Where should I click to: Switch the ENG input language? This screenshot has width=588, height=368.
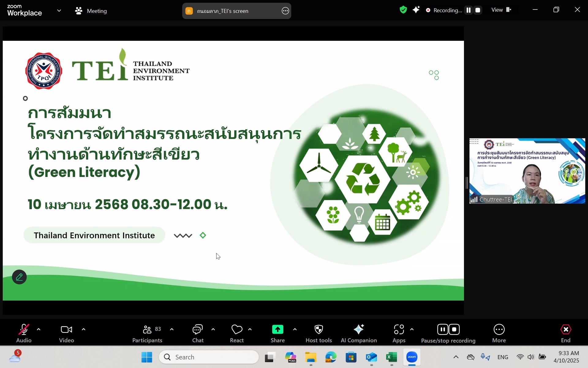[503, 357]
